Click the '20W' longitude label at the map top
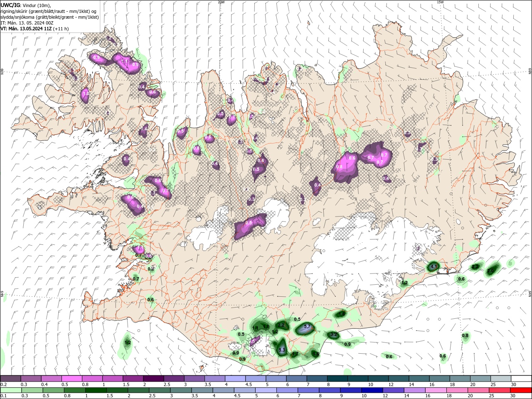The width and height of the screenshot is (532, 399). pos(221,2)
